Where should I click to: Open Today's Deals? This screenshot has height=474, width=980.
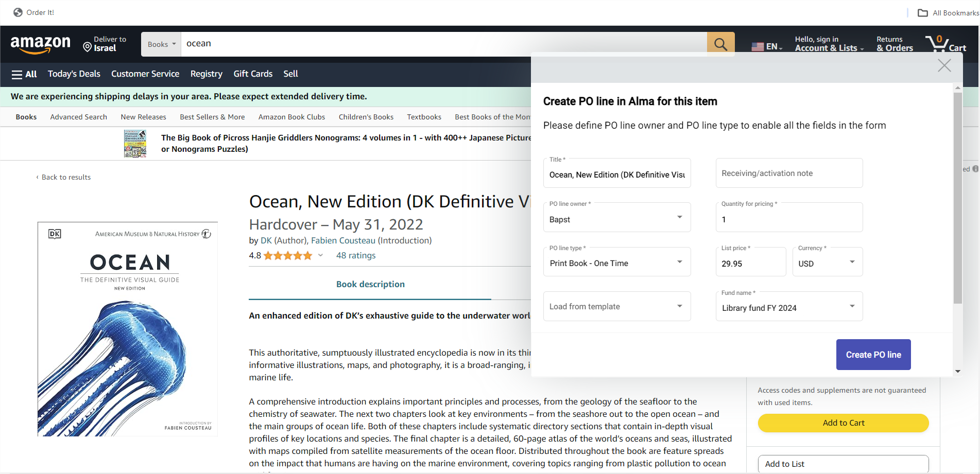pos(74,74)
